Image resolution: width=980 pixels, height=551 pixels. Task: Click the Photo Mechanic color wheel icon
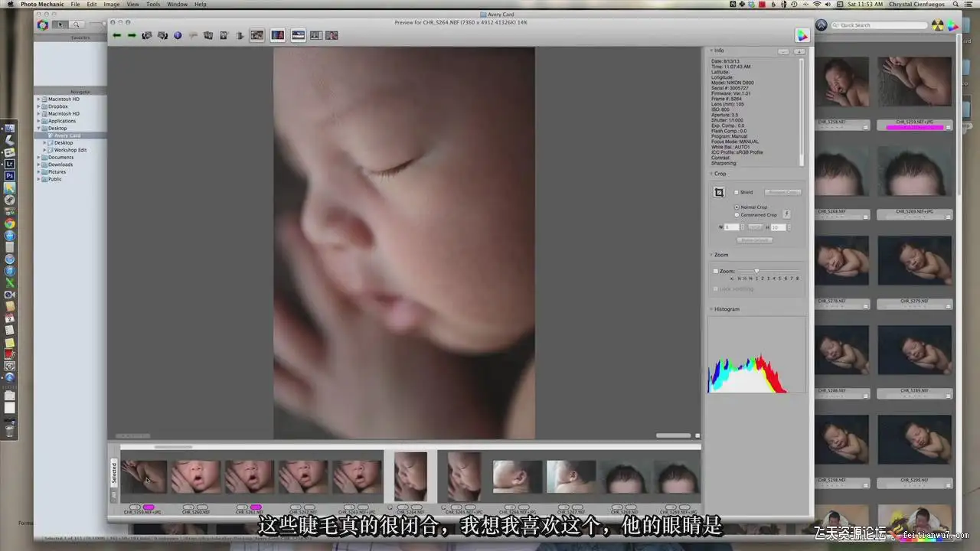tap(43, 24)
